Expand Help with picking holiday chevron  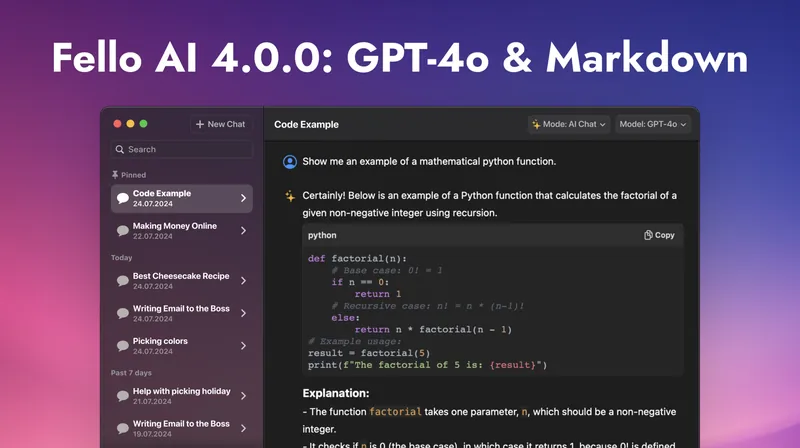[x=243, y=396]
